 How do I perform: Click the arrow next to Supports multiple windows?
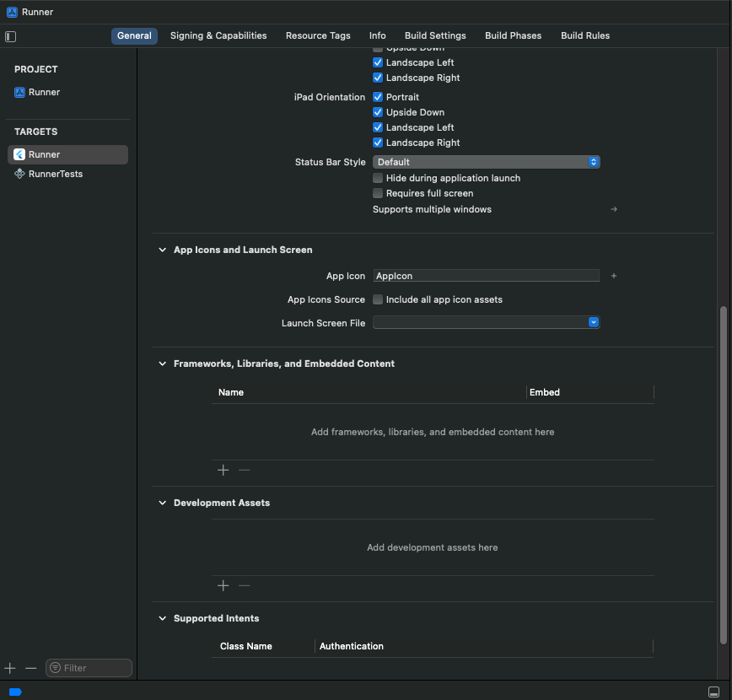pos(613,209)
